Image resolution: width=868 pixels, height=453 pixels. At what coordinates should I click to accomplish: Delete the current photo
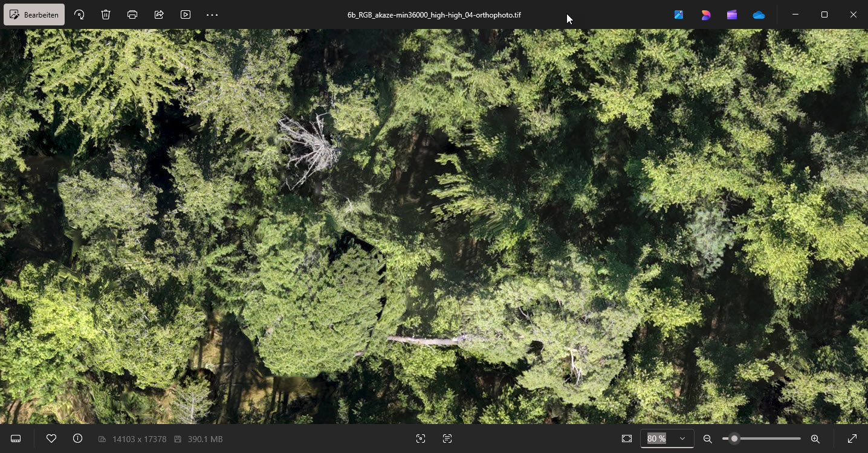tap(106, 14)
